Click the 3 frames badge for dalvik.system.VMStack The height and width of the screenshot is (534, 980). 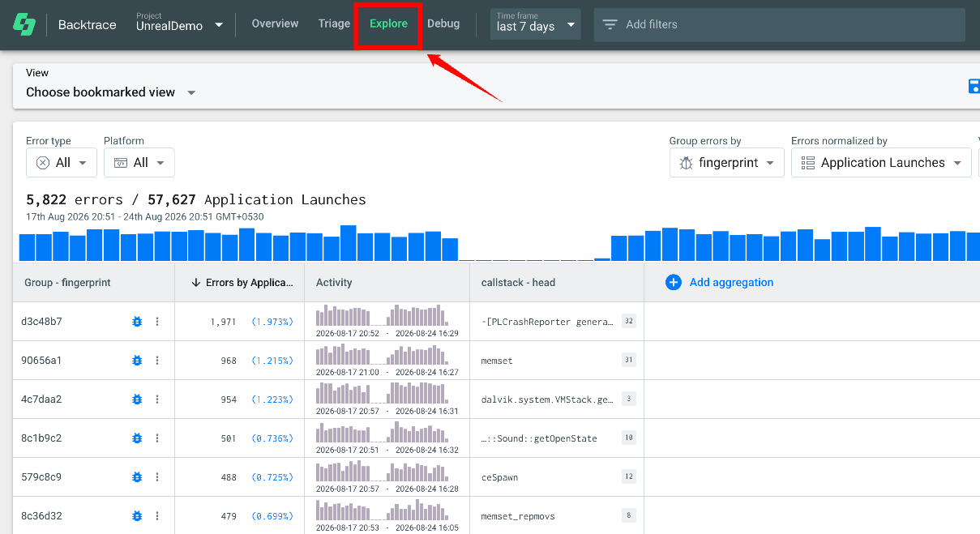tap(629, 399)
